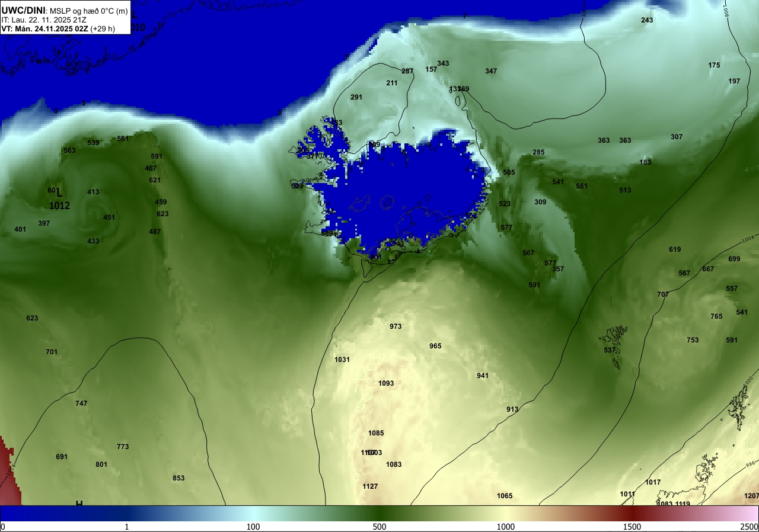Click the freezing height value 701
The image size is (759, 532).
52,352
